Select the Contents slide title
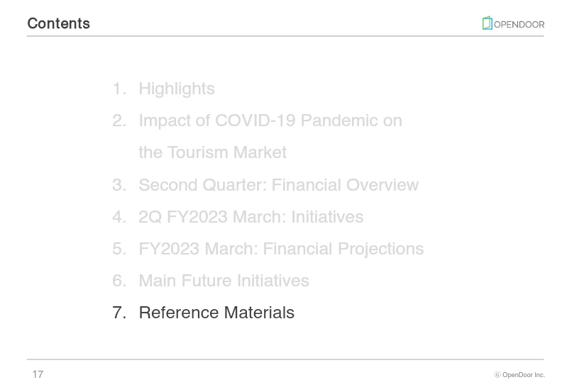 (59, 23)
